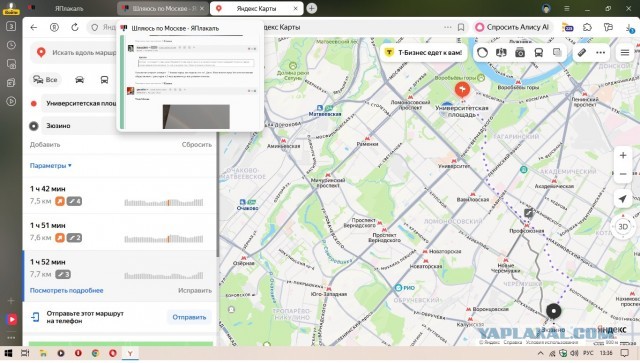Add a sidebar app with the plus icon

coord(11,301)
